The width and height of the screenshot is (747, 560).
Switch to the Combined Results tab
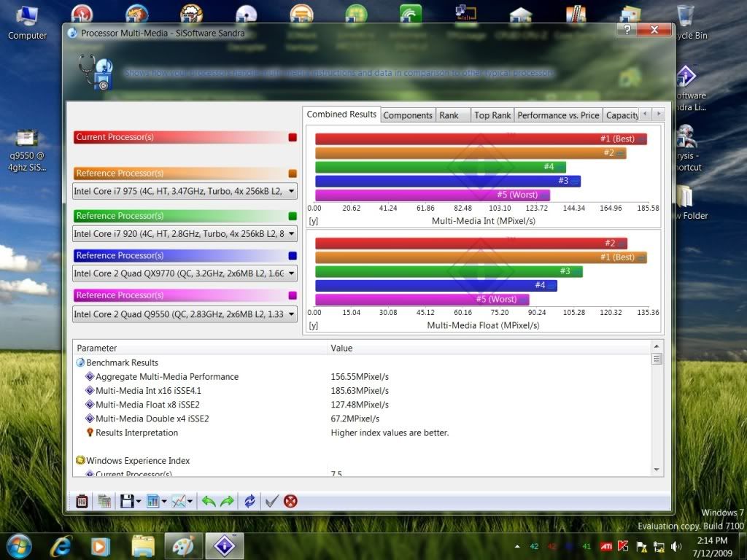tap(341, 114)
